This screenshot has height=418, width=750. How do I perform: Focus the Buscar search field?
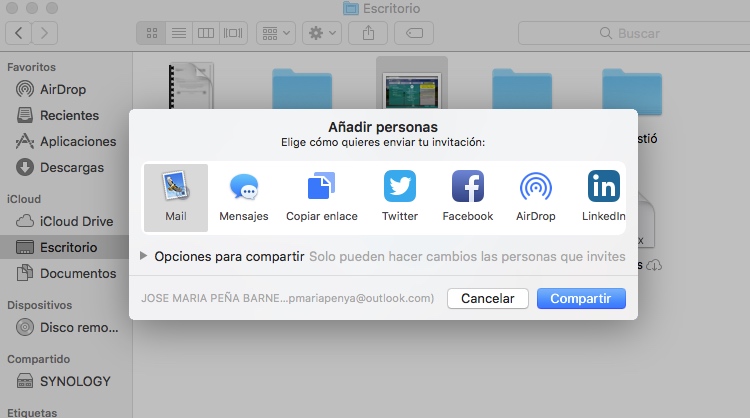pos(634,33)
